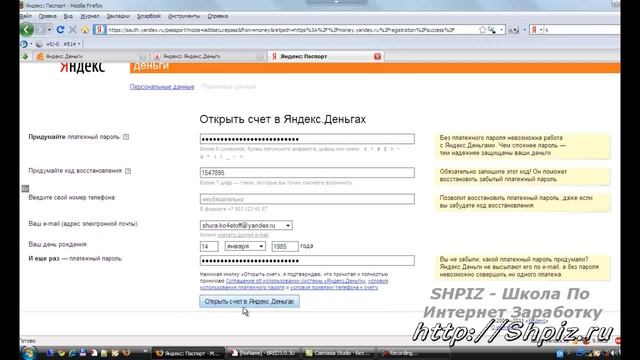
Task: Click the phone number input field
Action: [x=307, y=199]
